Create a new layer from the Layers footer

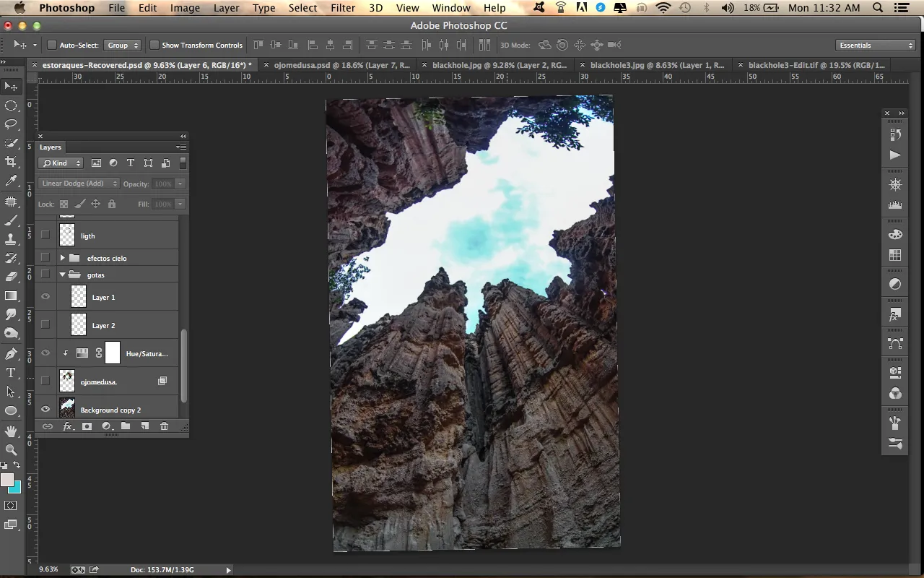point(144,426)
